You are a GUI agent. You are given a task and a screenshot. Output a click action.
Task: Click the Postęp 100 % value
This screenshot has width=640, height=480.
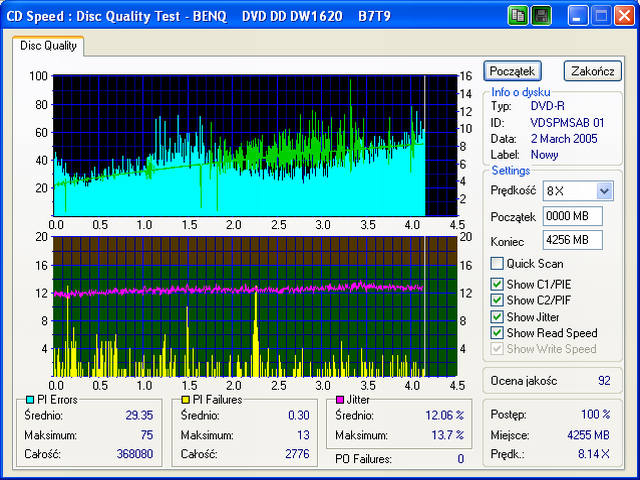pos(596,415)
